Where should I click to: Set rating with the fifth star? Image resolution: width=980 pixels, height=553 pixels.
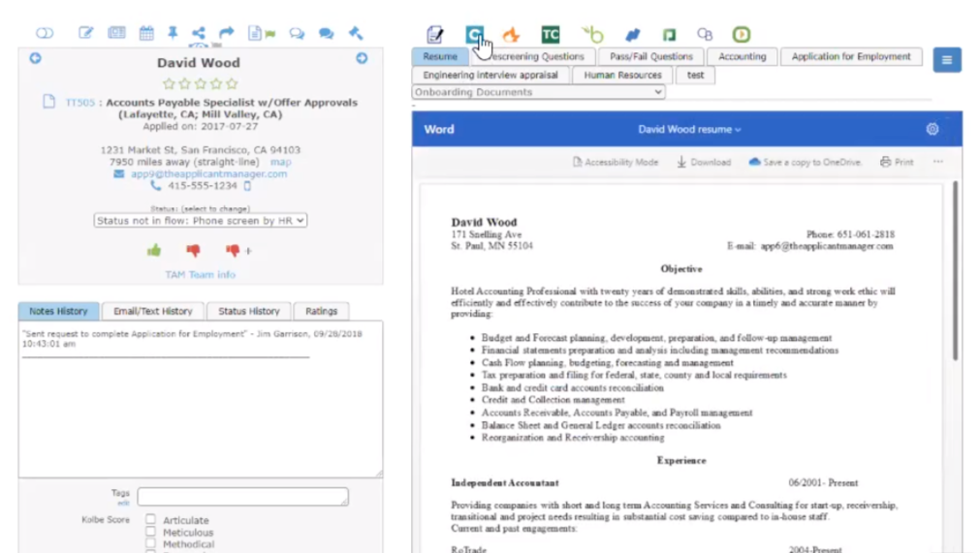tap(232, 83)
